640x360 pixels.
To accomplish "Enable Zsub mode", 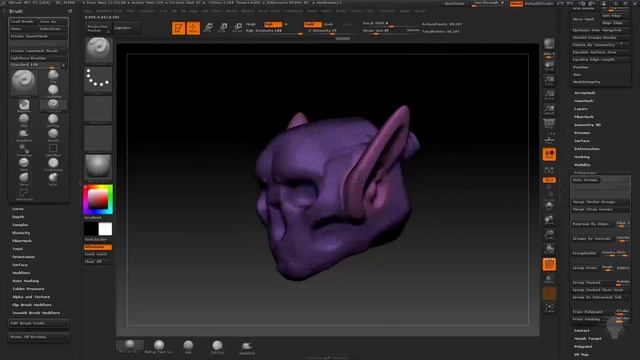I will click(329, 24).
